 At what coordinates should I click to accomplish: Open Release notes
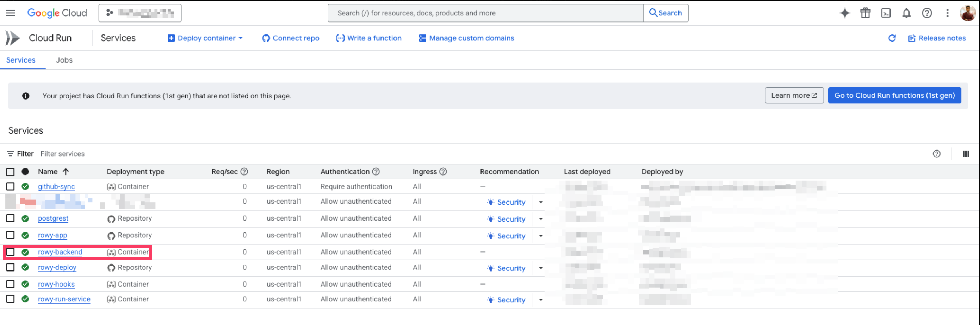click(937, 38)
